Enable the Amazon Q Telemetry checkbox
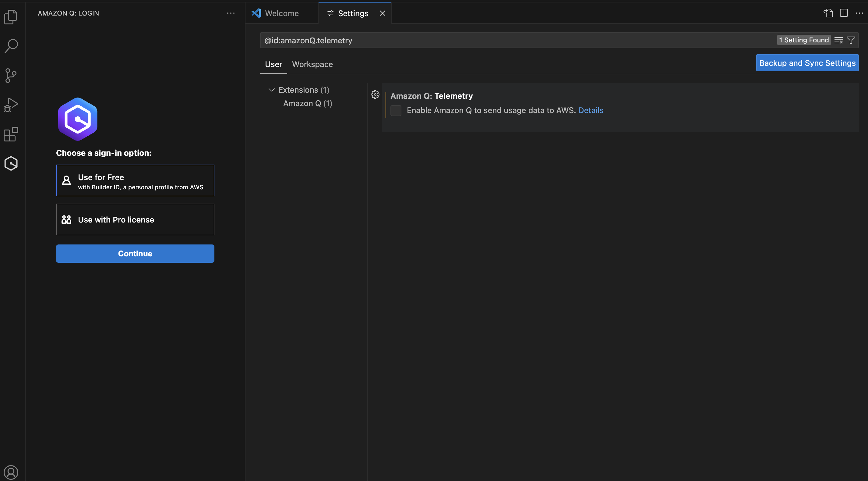This screenshot has width=868, height=481. (396, 111)
